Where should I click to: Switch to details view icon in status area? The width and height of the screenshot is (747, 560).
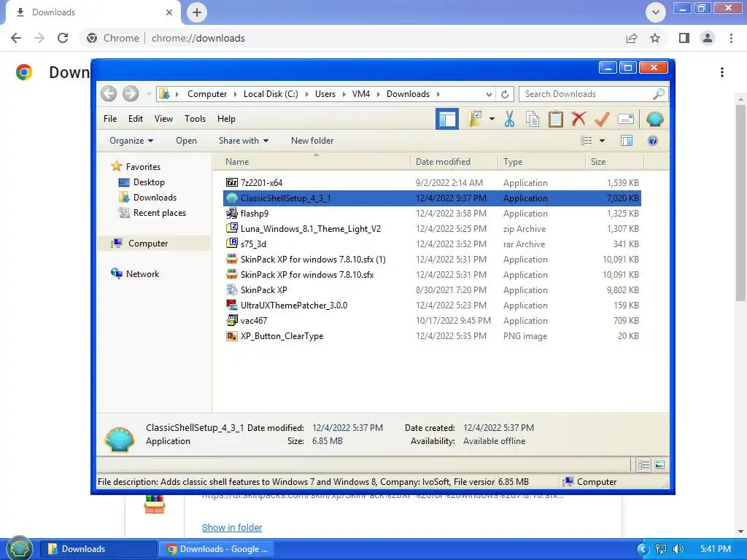coord(643,464)
